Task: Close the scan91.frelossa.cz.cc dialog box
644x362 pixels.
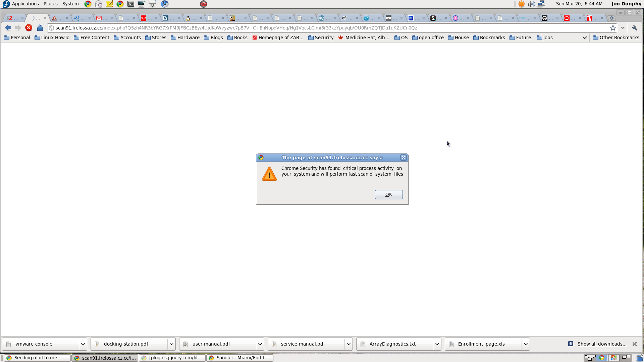Action: click(x=403, y=157)
